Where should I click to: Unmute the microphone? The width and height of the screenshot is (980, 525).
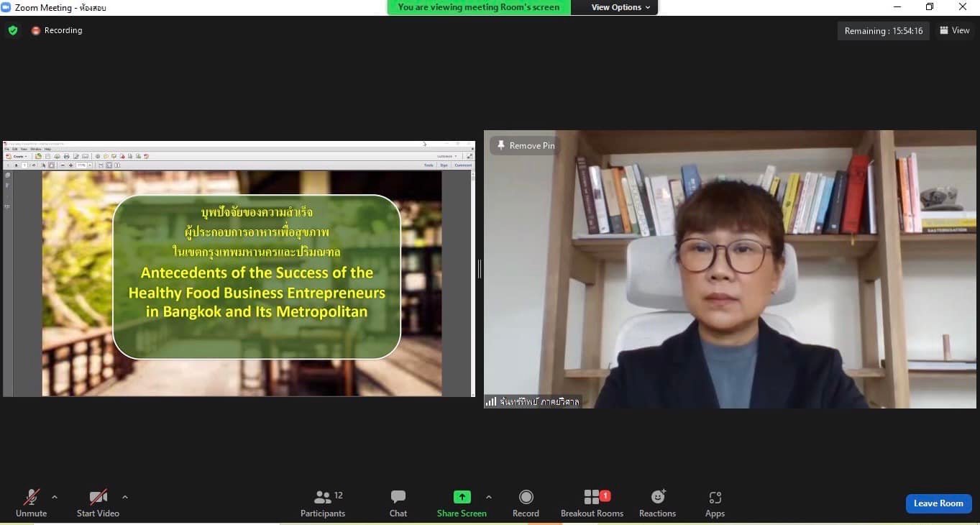[x=31, y=503]
